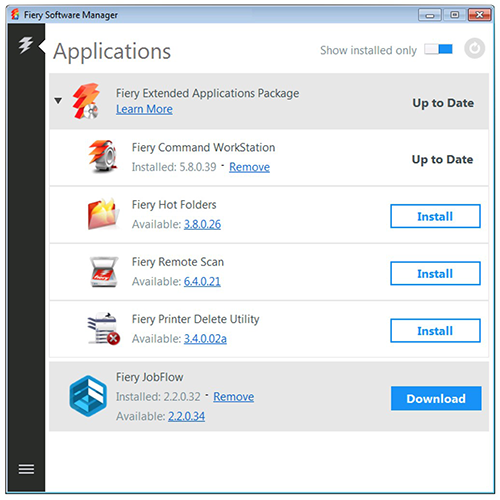Click the Fiery Remote Scan name text
This screenshot has height=500, width=500.
178,262
